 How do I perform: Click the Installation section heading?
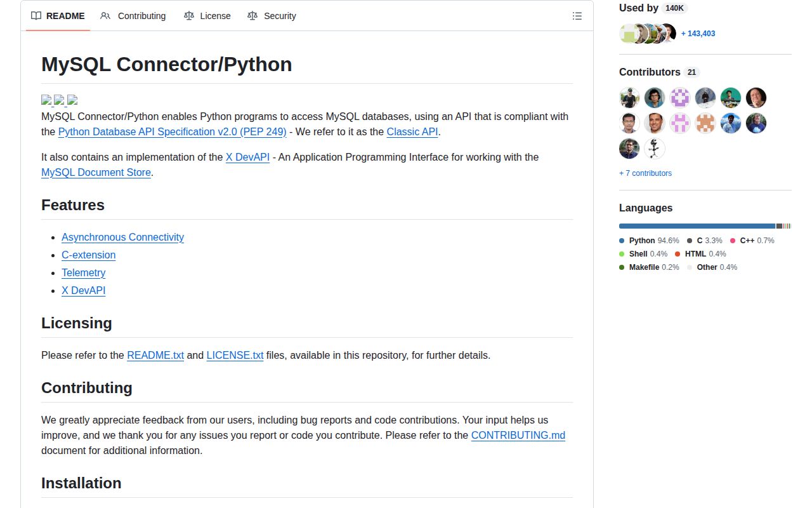click(81, 483)
